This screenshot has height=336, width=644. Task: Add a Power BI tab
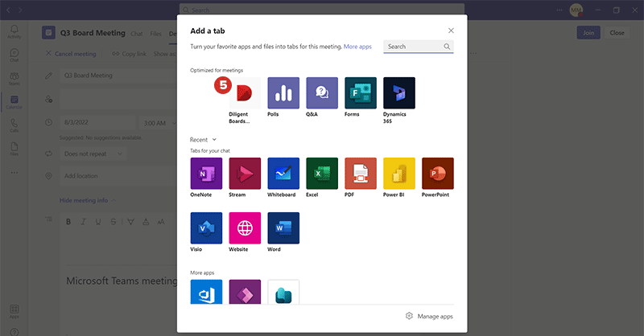click(399, 173)
